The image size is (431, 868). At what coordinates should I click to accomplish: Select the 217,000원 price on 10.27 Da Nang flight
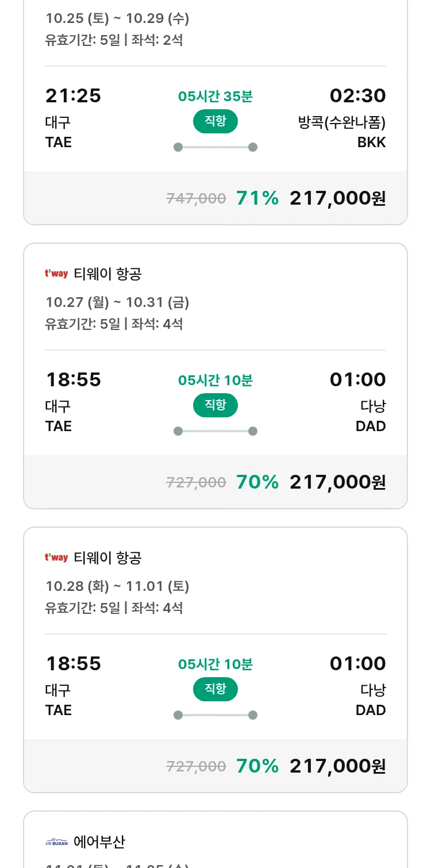[x=337, y=482]
